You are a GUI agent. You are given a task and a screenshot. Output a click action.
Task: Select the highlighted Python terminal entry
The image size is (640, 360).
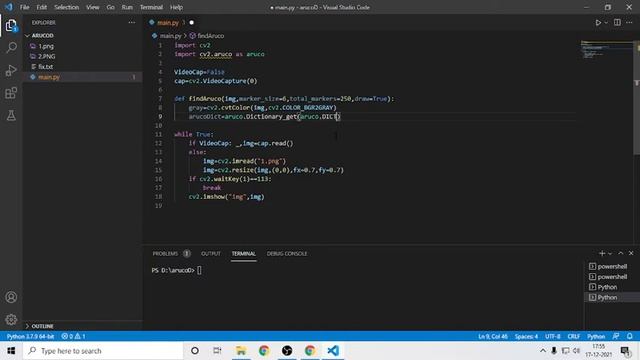click(x=612, y=297)
